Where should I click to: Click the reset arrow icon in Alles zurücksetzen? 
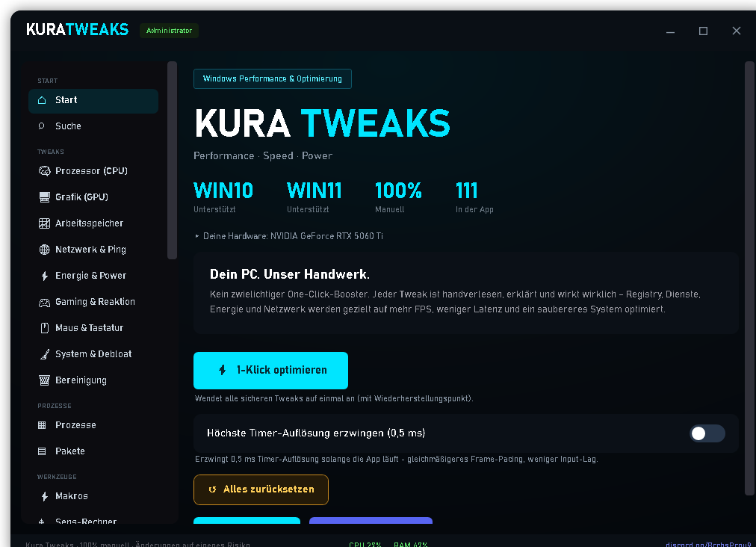click(212, 489)
